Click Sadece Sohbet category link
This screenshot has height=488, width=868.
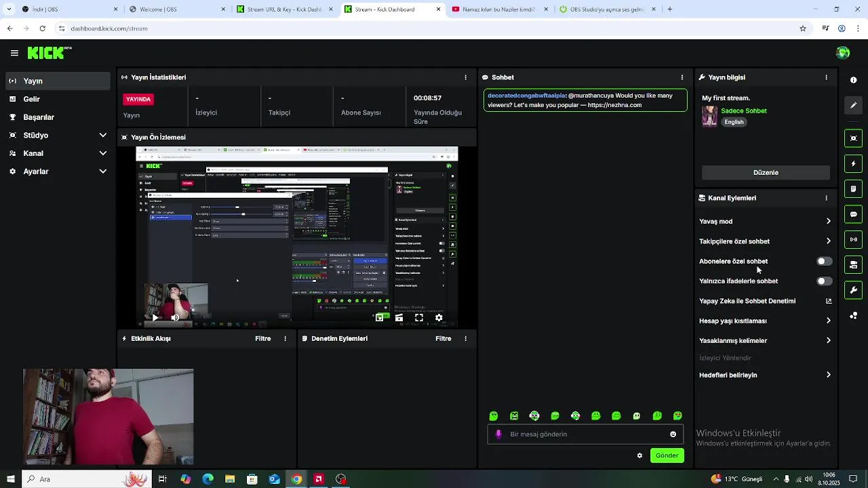[x=744, y=110]
